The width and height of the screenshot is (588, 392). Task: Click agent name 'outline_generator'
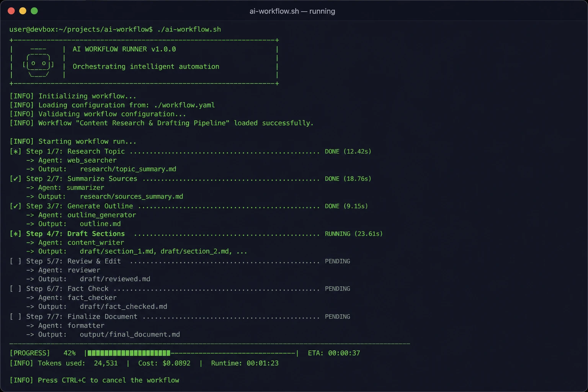click(101, 215)
